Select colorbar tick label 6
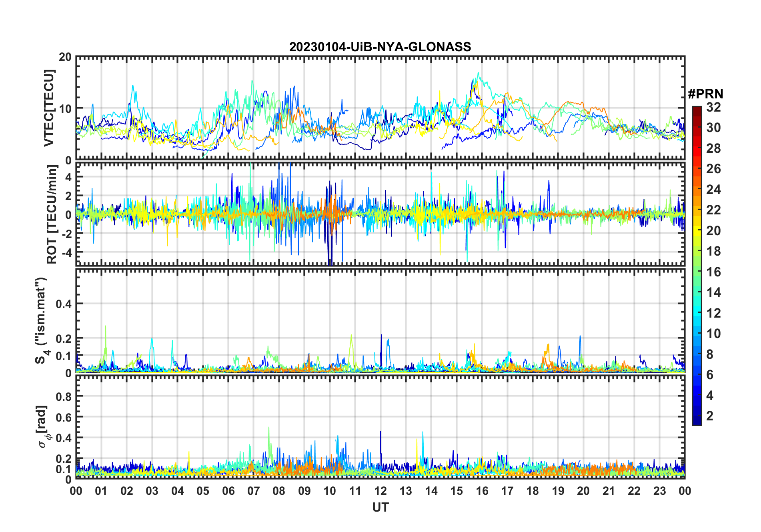This screenshot has width=761, height=532. point(710,375)
